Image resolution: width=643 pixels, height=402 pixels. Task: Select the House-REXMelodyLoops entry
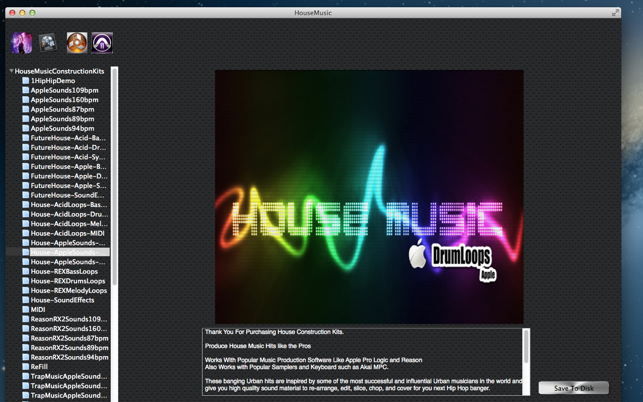pos(69,290)
